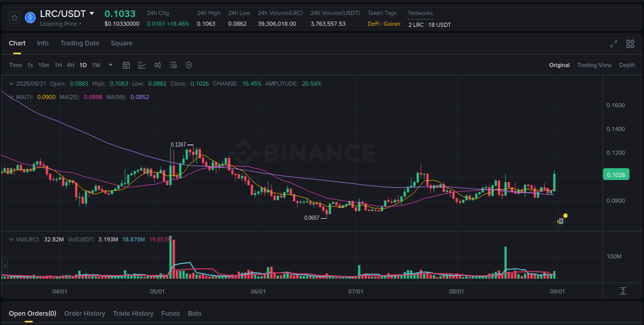Switch to the Trading Data tab
Viewport: 644px width, 325px height.
coord(79,43)
